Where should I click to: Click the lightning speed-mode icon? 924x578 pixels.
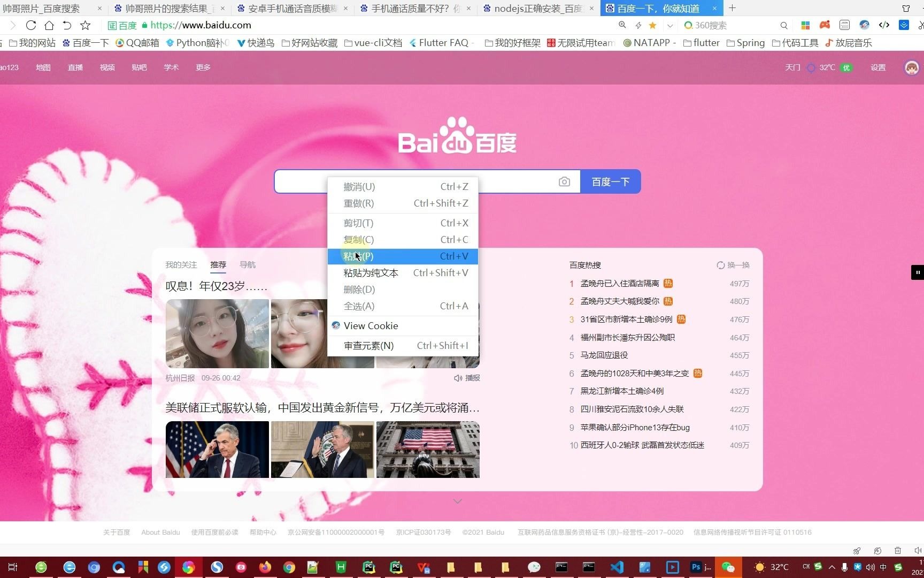(x=638, y=25)
